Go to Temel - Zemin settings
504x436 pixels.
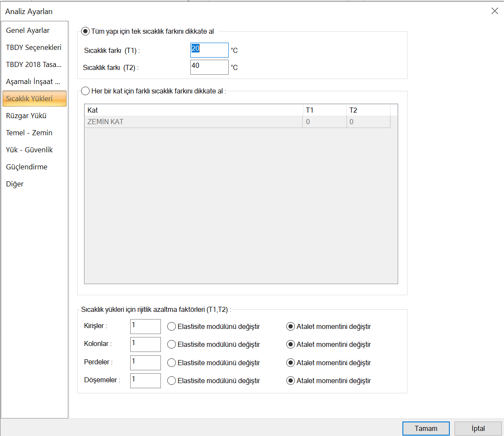click(x=29, y=133)
